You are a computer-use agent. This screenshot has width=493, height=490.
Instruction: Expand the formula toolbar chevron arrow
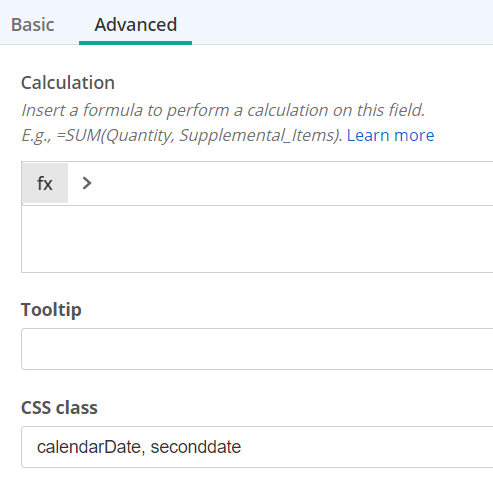coord(87,183)
